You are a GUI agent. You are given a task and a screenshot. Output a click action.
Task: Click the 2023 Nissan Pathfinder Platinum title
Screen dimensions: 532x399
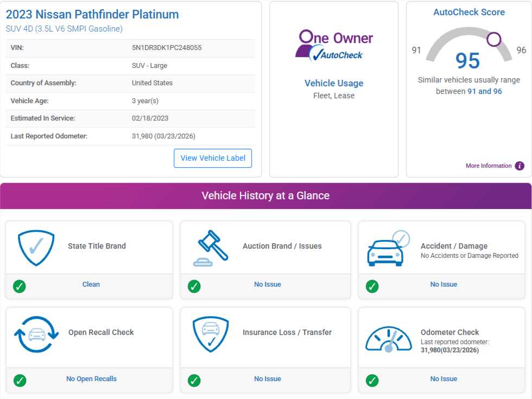92,14
